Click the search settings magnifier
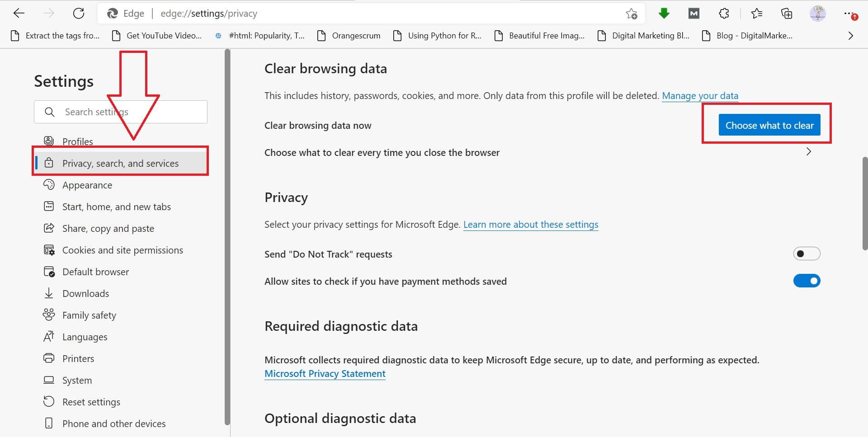The width and height of the screenshot is (868, 437). click(50, 112)
